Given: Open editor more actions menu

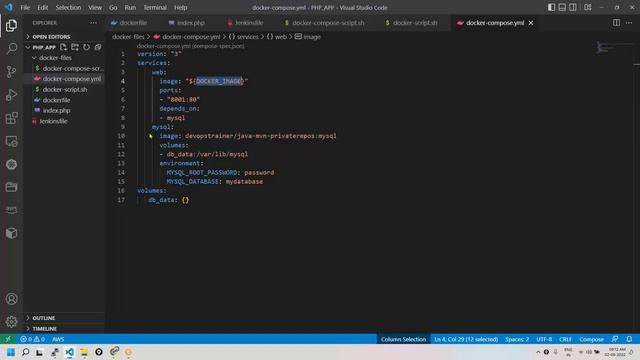Looking at the screenshot, I should (x=629, y=23).
